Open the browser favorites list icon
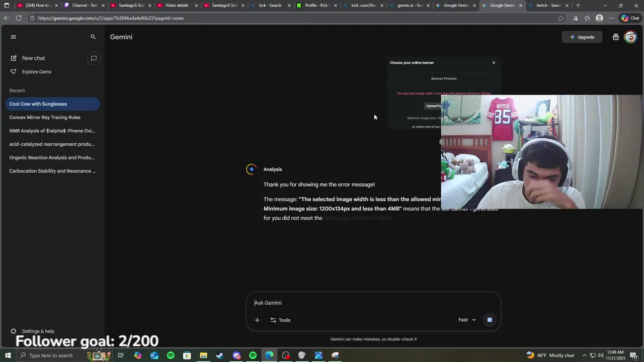This screenshot has height=362, width=644. pyautogui.click(x=587, y=18)
